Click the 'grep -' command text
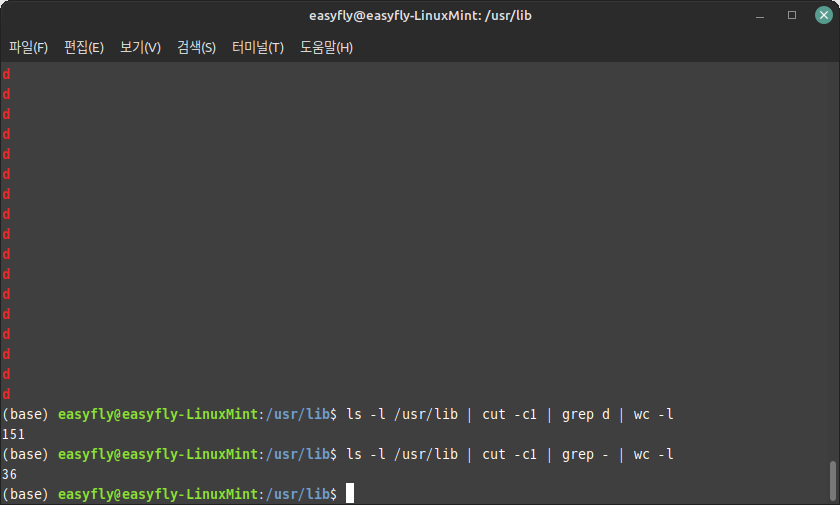 pyautogui.click(x=585, y=455)
